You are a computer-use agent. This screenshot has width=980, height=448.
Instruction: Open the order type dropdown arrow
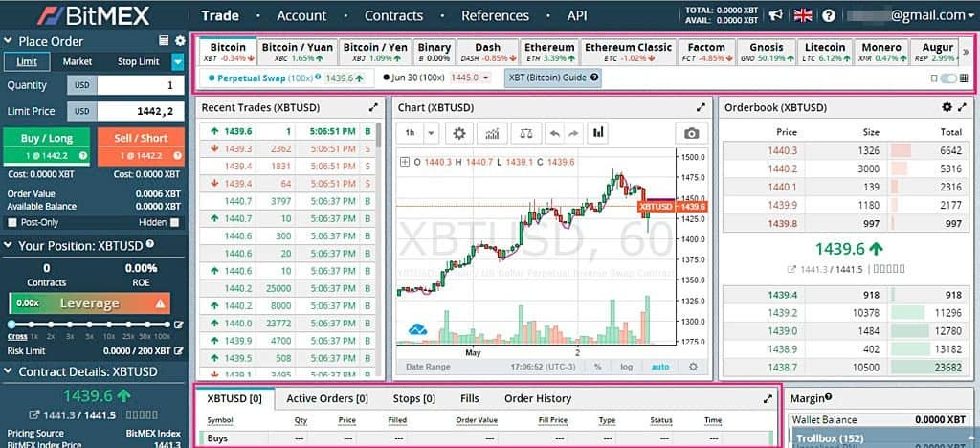(178, 61)
